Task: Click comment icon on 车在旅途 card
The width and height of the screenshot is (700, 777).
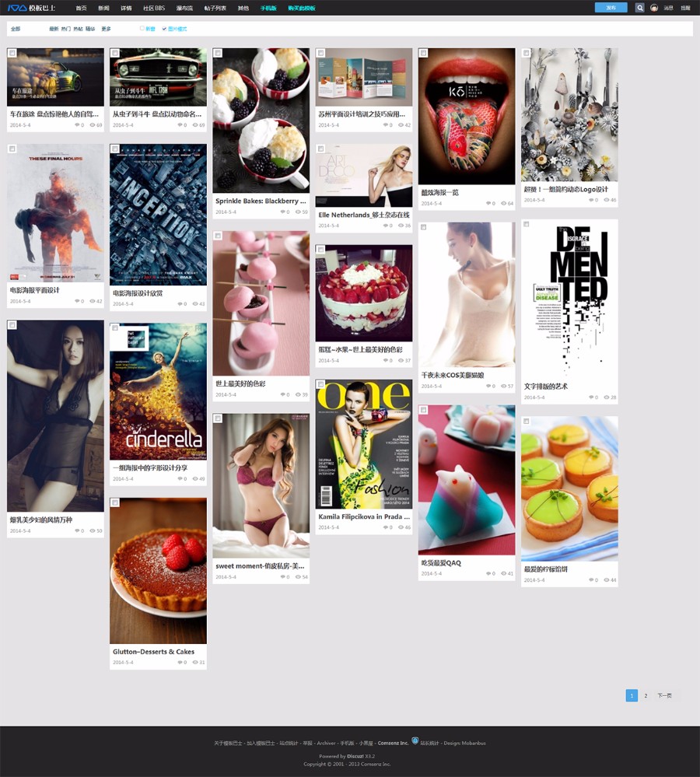Action: click(77, 125)
